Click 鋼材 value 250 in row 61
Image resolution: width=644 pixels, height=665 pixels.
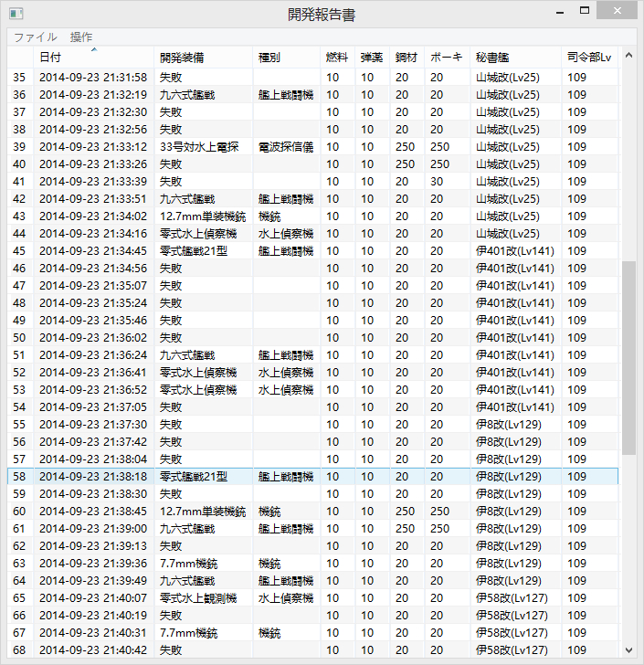pos(406,529)
